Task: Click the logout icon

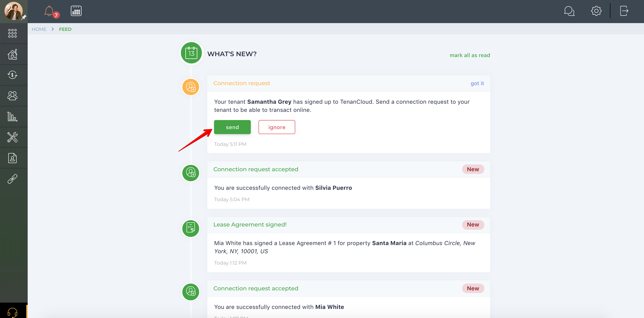Action: (x=624, y=11)
